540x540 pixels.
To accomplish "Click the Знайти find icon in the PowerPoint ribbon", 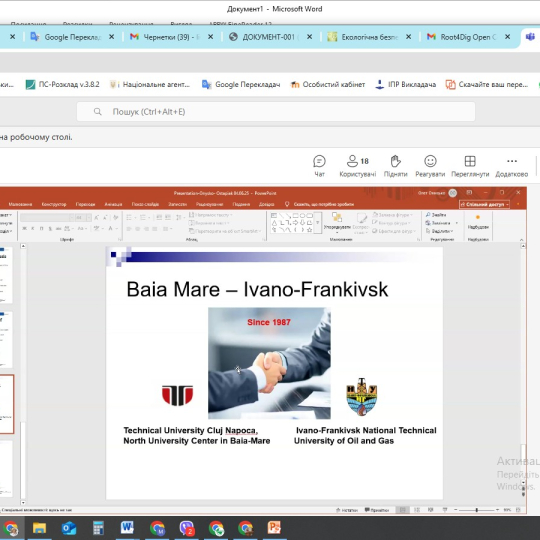I will click(428, 215).
